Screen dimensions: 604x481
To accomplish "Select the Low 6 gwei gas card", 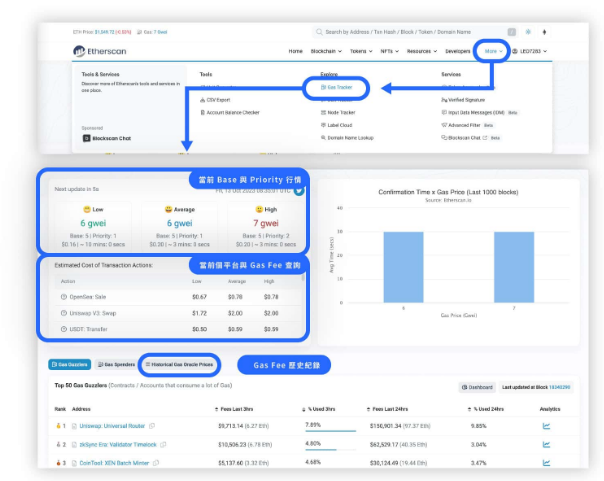I will 93,226.
